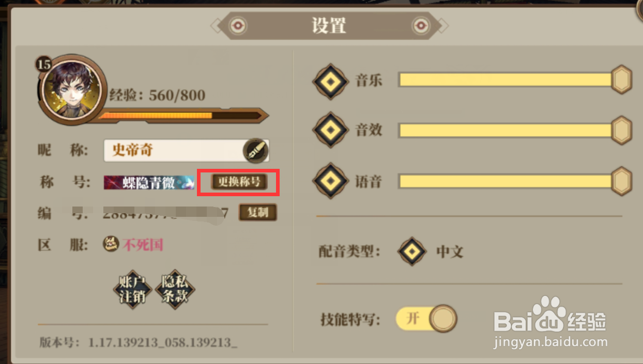The width and height of the screenshot is (643, 364).
Task: Toggle the 语音 diamond checkbox
Action: 330,181
